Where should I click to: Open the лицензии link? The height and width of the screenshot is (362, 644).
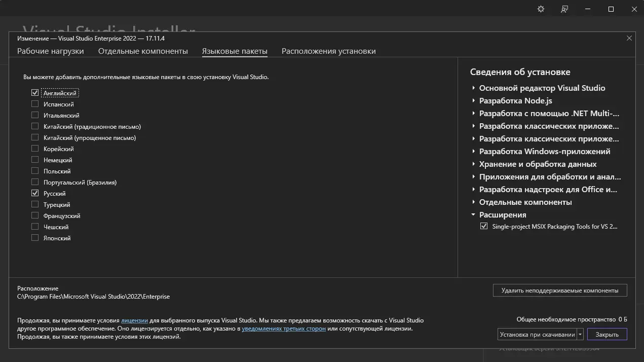coord(134,320)
